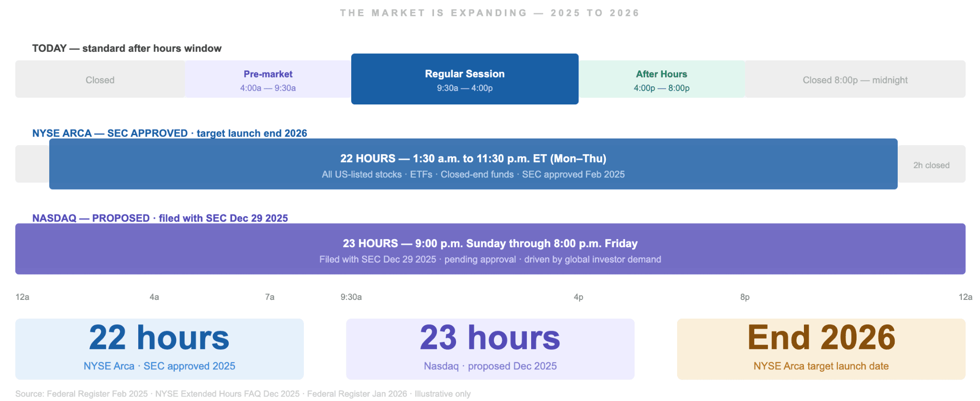This screenshot has height=401, width=980.
Task: Click the Source citation footer text
Action: (243, 394)
